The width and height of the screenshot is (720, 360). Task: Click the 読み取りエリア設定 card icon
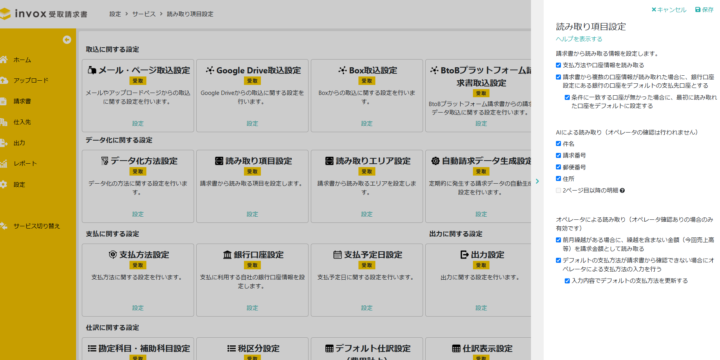329,161
